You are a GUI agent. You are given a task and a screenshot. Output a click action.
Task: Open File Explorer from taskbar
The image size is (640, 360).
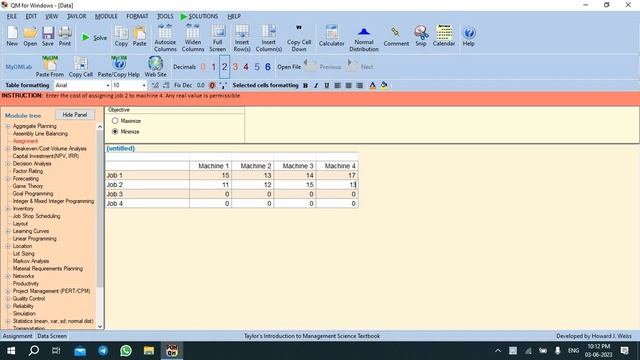coord(149,351)
